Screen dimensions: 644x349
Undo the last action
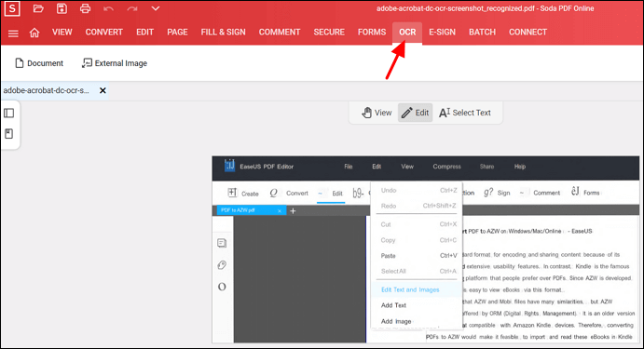pos(108,8)
